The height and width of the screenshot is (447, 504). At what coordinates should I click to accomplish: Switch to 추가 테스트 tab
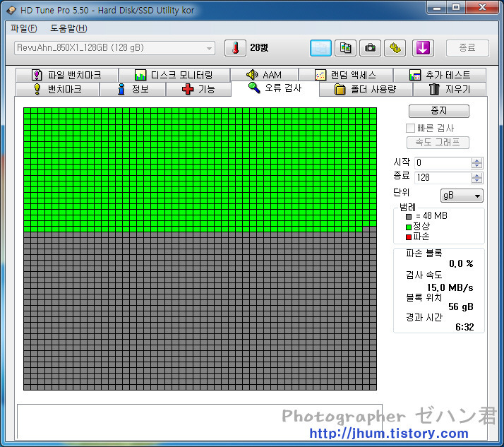(x=440, y=75)
